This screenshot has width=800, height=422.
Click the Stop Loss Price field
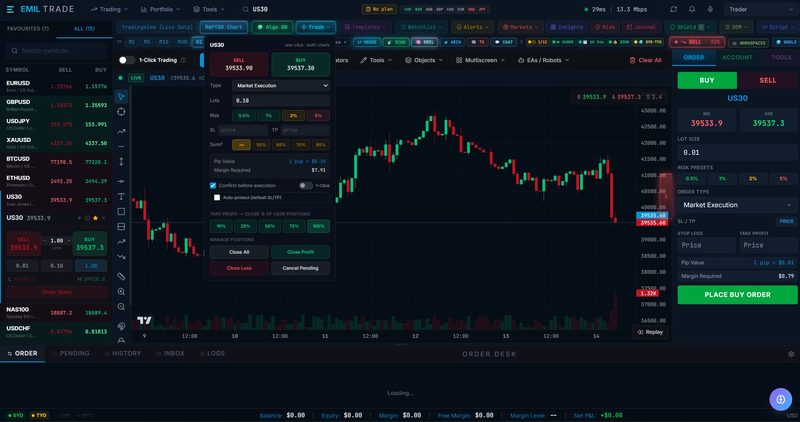(x=707, y=245)
